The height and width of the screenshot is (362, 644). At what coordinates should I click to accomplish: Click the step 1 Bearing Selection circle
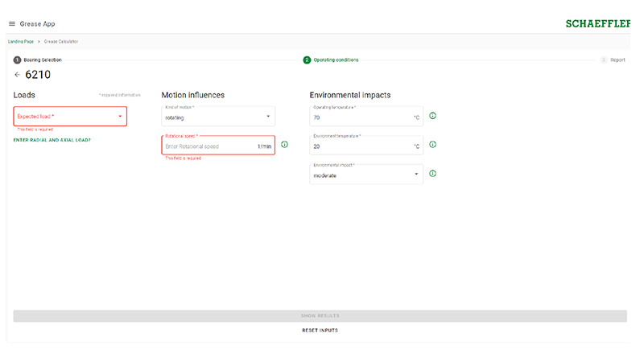point(17,60)
